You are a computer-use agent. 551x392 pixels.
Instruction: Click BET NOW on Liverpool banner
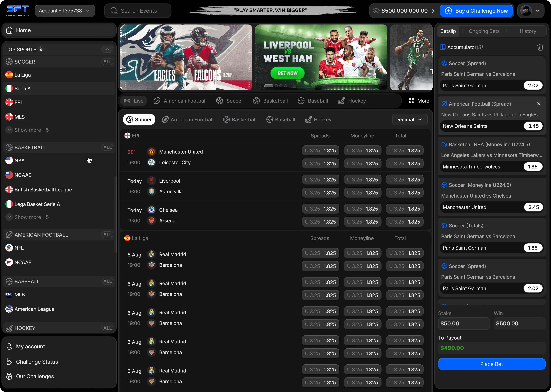(x=287, y=73)
